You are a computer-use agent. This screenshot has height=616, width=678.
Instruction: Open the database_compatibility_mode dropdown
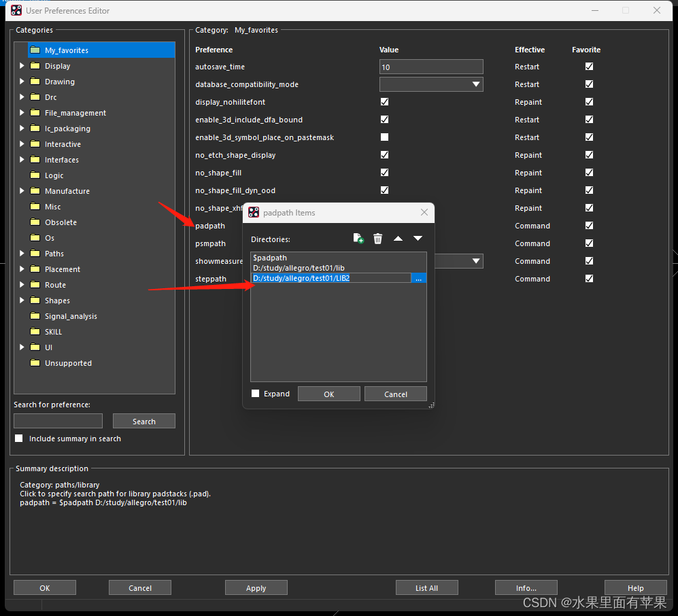click(x=475, y=84)
